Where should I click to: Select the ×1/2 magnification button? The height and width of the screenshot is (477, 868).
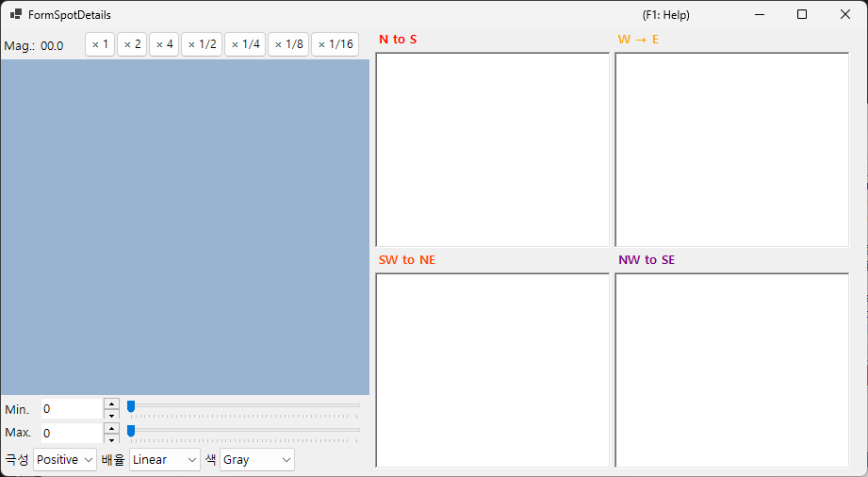click(202, 44)
